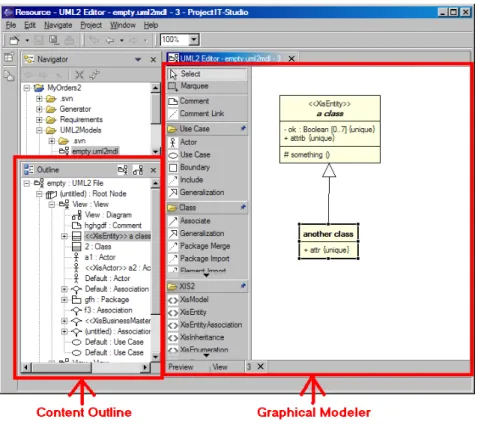Open the Help menu
478x425 pixels.
coord(151,25)
